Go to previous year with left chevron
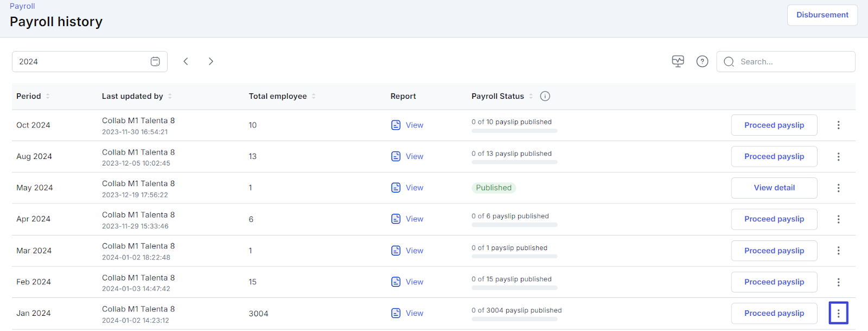The height and width of the screenshot is (331, 868). 186,61
